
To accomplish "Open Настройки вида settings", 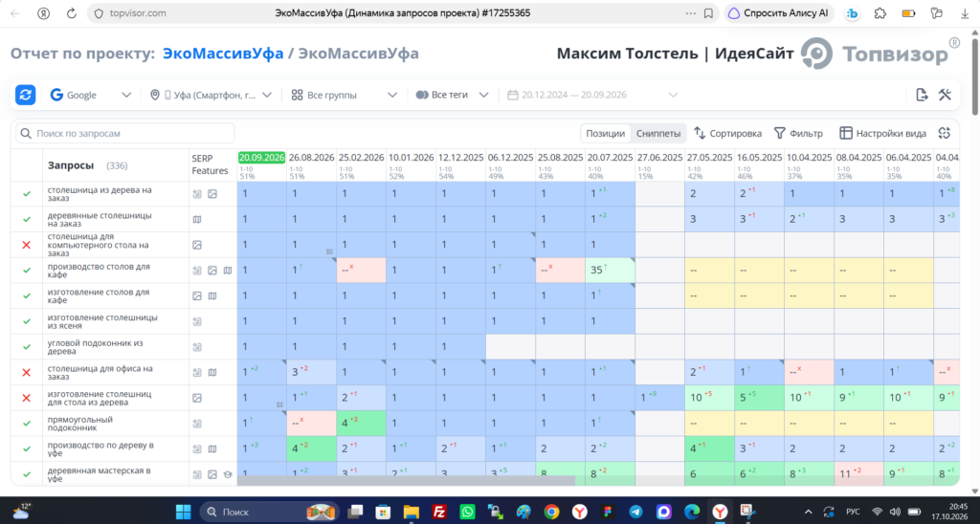I will (882, 133).
